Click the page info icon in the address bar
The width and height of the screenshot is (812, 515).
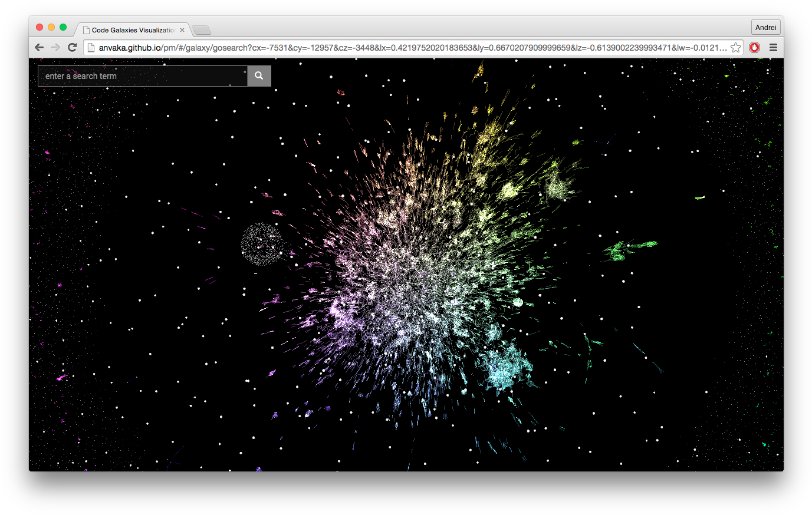(x=91, y=48)
